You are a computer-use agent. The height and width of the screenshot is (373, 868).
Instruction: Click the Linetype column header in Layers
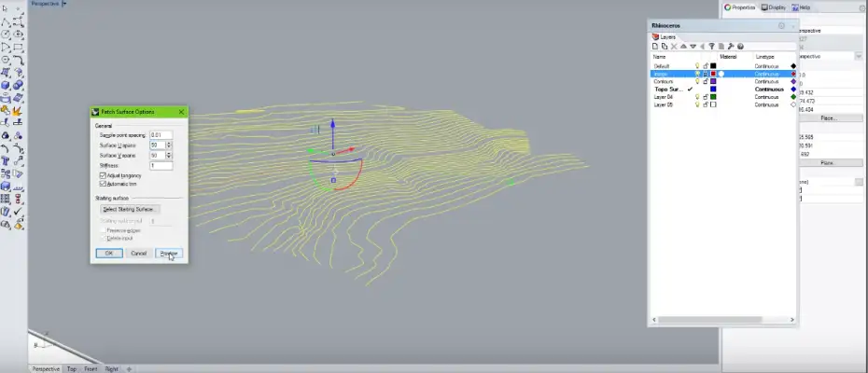click(765, 57)
